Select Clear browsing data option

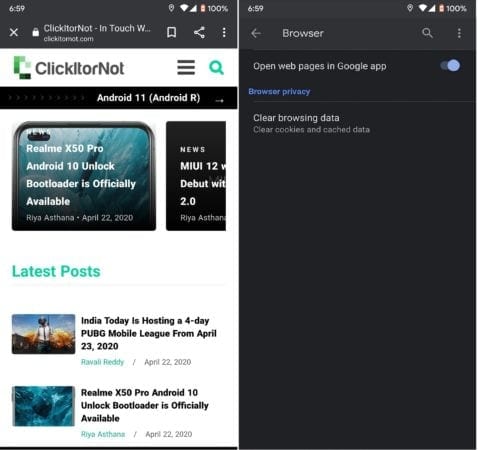pos(357,123)
